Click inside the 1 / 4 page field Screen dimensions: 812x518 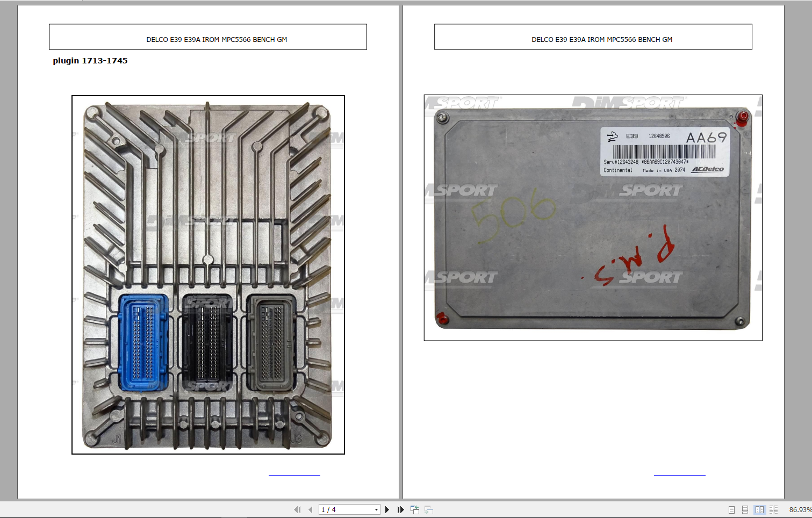pyautogui.click(x=344, y=509)
